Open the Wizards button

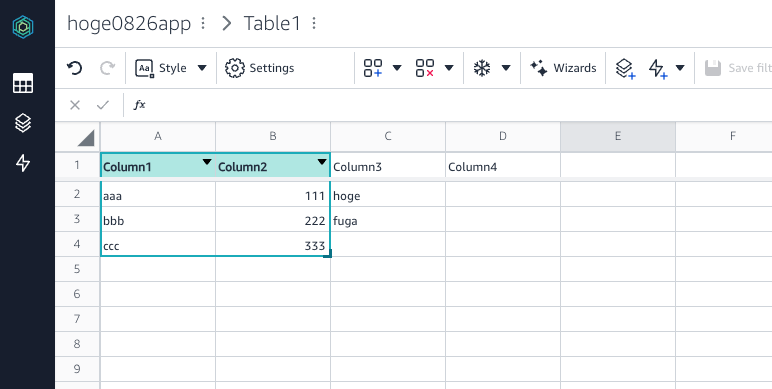[563, 68]
